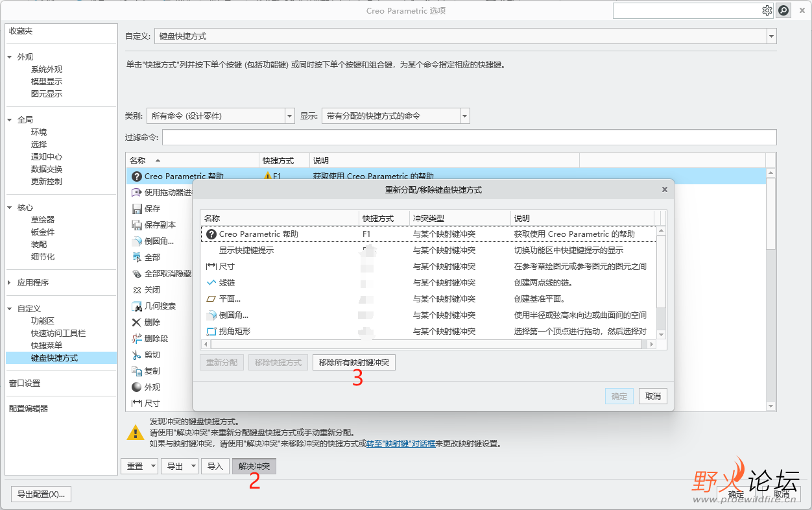Collapse the 核心 tree section
Image resolution: width=812 pixels, height=510 pixels.
click(10, 208)
